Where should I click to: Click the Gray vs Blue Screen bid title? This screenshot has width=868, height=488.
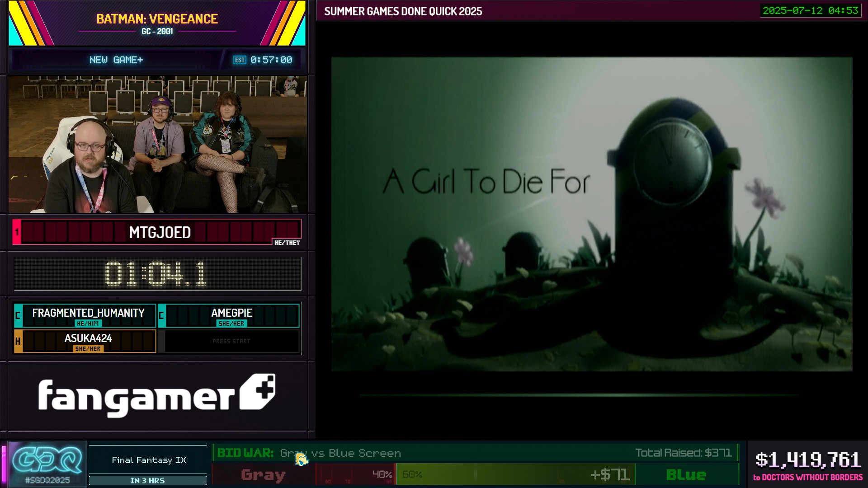coord(340,453)
